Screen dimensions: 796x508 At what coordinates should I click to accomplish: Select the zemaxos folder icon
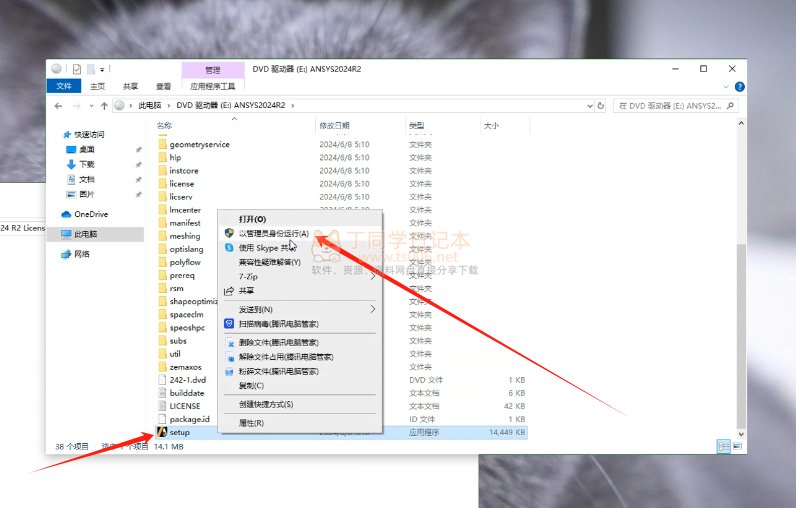pyautogui.click(x=162, y=367)
